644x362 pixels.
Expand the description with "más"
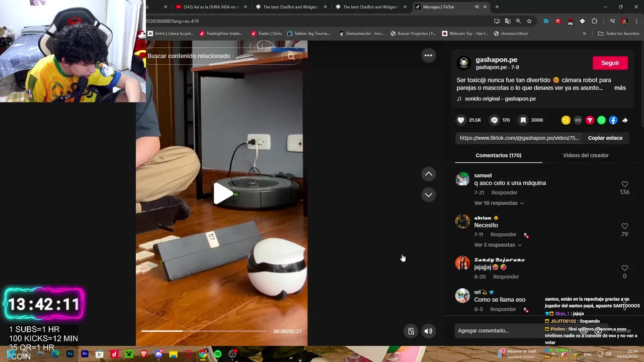pyautogui.click(x=620, y=88)
